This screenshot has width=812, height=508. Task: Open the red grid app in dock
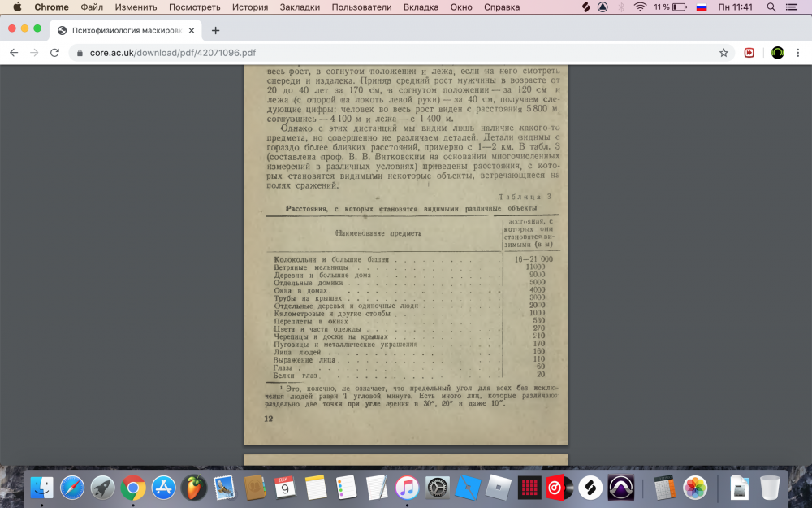[x=529, y=488]
